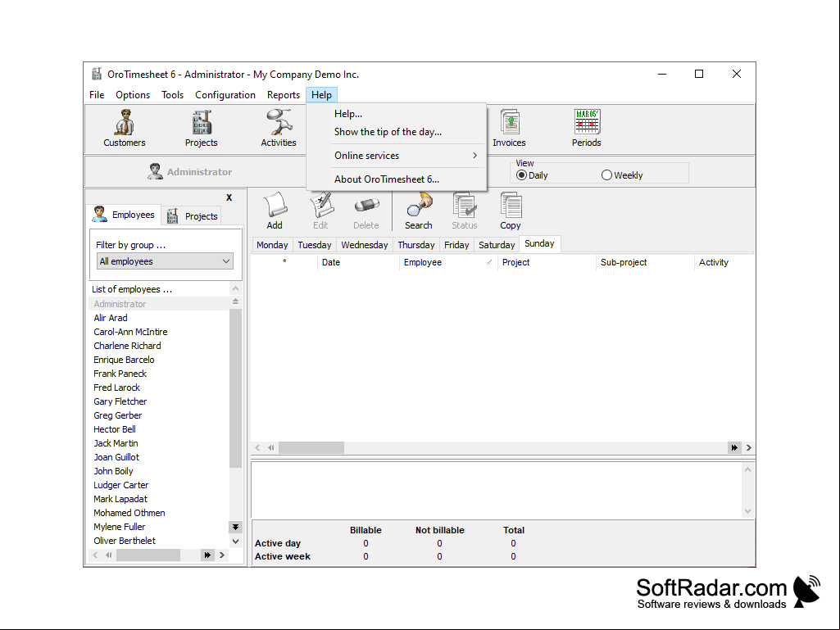Screen dimensions: 840x630
Task: Switch to the Saturday tab
Action: coord(497,245)
